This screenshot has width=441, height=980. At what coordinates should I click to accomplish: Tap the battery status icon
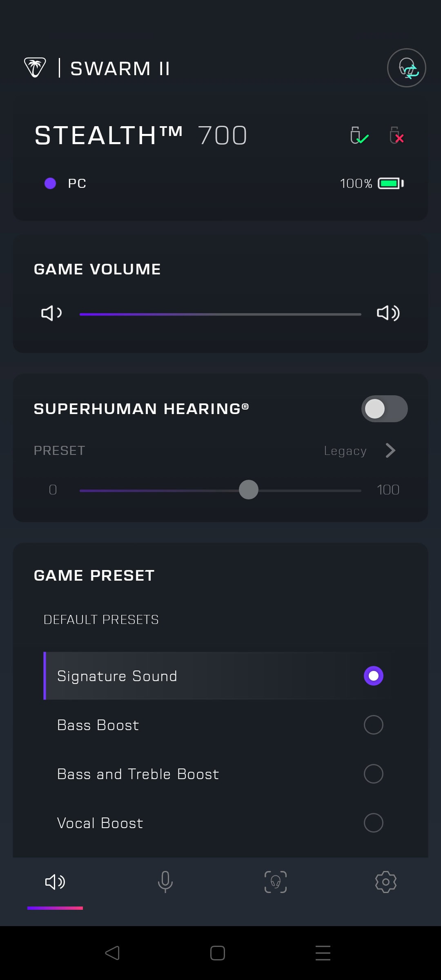[391, 183]
